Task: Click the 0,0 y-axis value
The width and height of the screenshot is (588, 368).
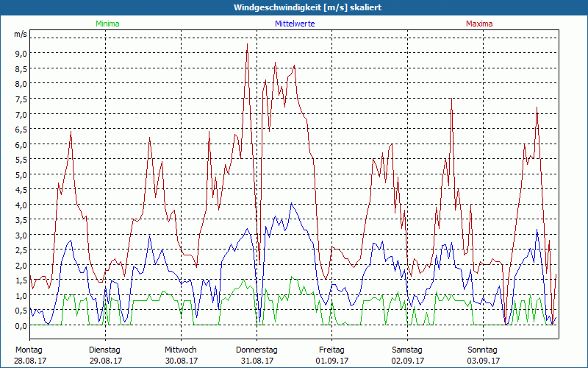Action: pyautogui.click(x=21, y=326)
